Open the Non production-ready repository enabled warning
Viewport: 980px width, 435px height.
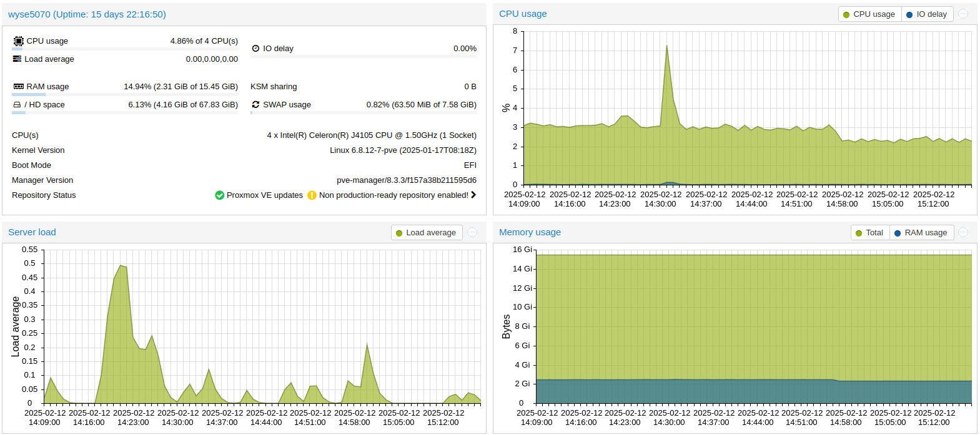(393, 195)
